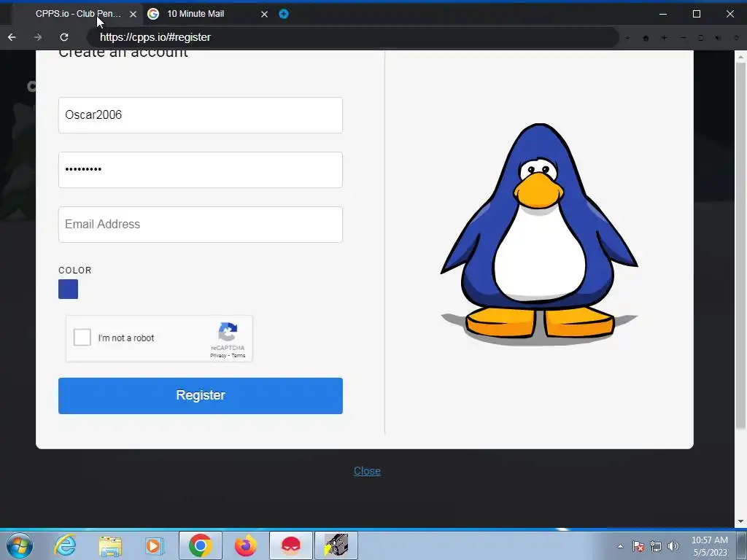Launch Internet Explorer from the taskbar

pos(65,545)
